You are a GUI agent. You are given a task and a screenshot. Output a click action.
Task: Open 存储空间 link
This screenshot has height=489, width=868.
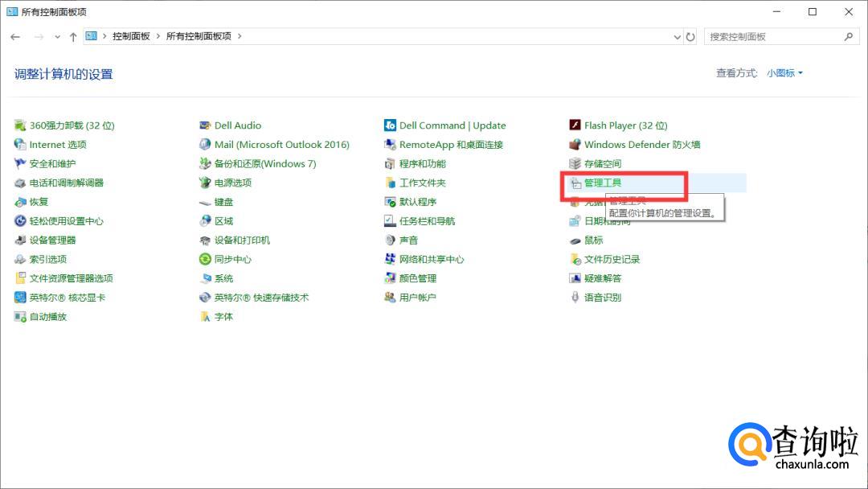click(x=603, y=164)
